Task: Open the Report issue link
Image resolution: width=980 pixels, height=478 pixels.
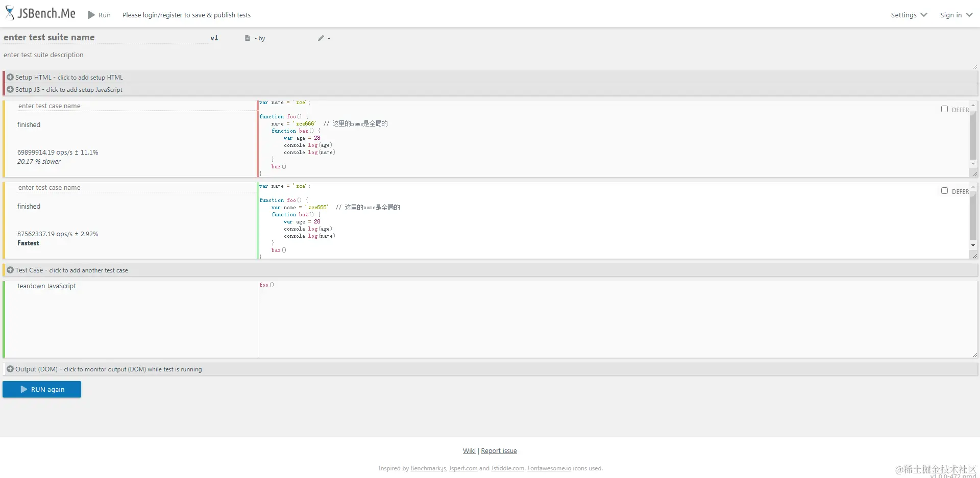Action: click(x=499, y=451)
